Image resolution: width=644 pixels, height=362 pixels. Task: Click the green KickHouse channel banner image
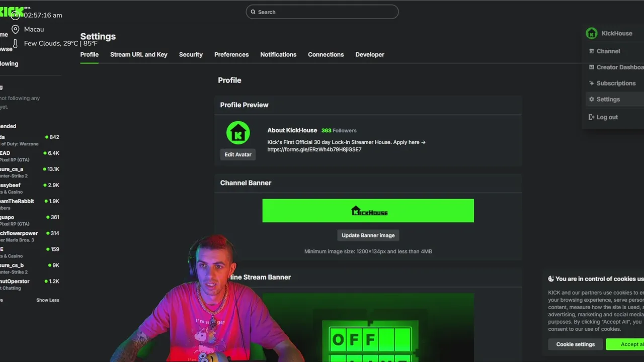click(368, 211)
